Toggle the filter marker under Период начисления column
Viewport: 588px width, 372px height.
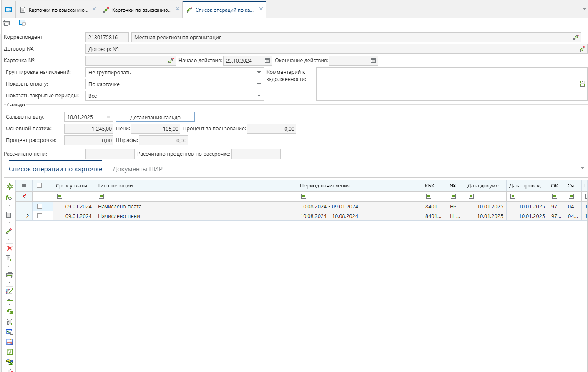pos(304,196)
